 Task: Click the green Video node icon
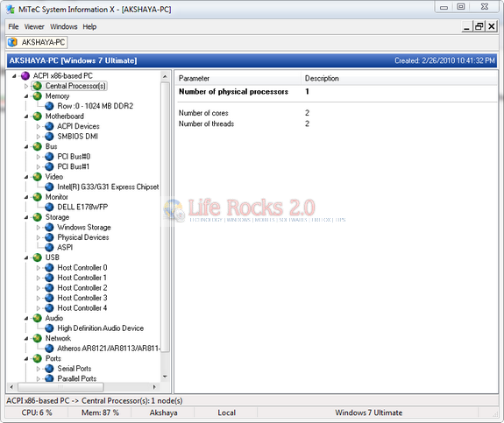pos(38,177)
